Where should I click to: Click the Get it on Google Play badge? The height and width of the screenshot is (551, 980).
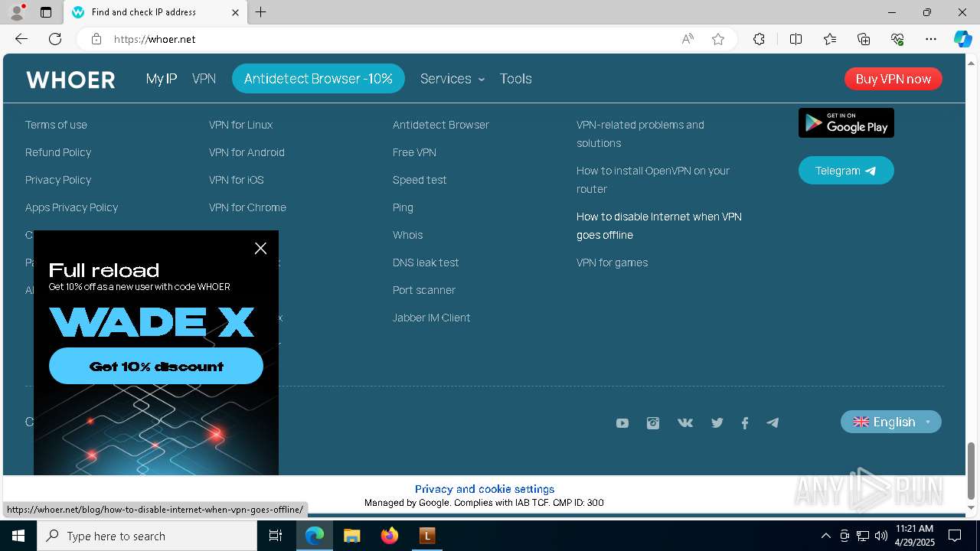coord(846,122)
